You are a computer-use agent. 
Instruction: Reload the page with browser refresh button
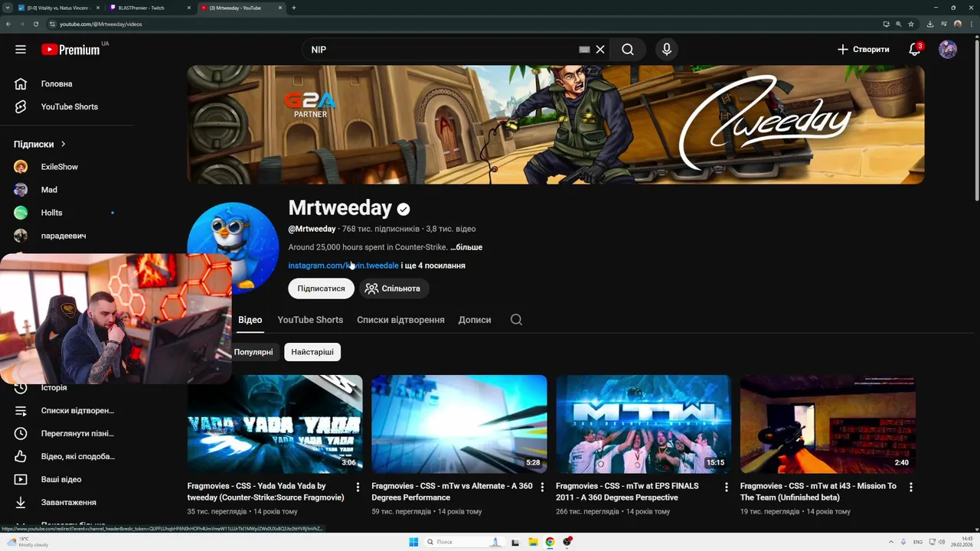[x=35, y=24]
